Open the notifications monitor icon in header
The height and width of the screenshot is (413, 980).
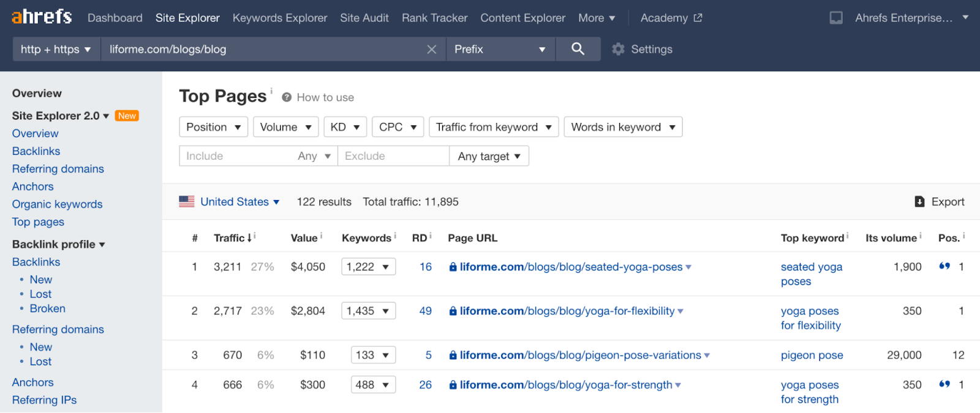(836, 18)
